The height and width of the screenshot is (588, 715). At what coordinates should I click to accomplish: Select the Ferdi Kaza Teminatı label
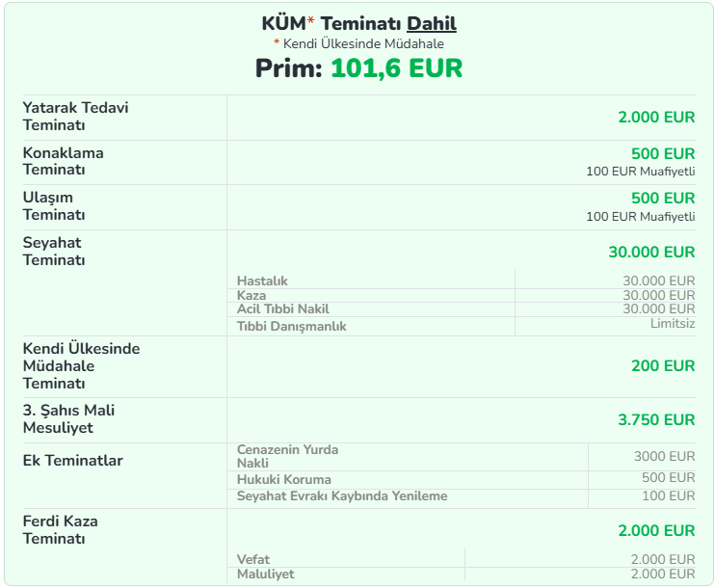tap(60, 529)
